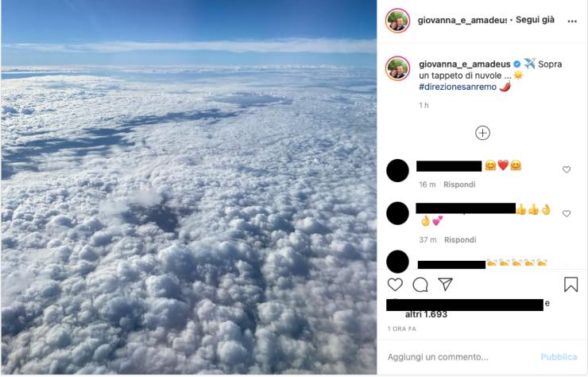Screen dimensions: 588x377
Task: Like the post with the heart icon
Action: 395,284
